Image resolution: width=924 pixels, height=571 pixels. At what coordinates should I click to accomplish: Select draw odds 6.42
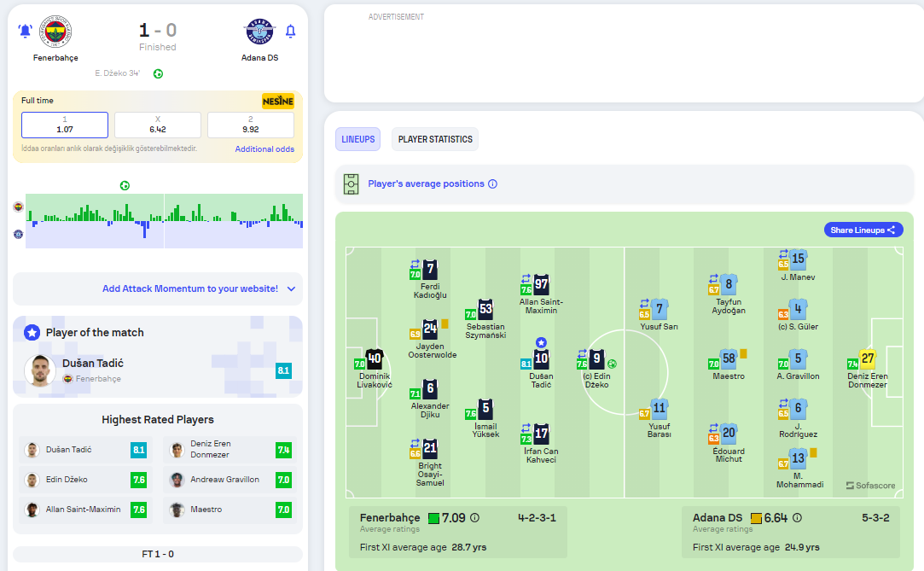pos(158,125)
